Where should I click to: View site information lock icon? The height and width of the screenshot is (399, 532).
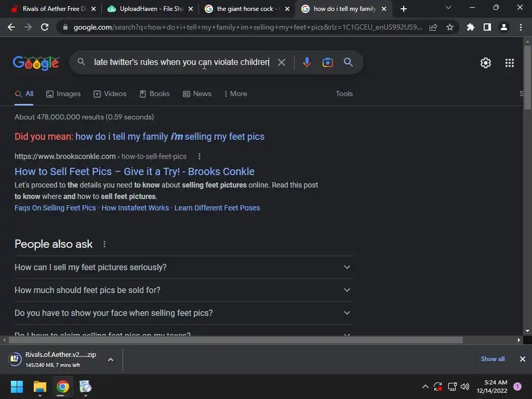pyautogui.click(x=65, y=27)
